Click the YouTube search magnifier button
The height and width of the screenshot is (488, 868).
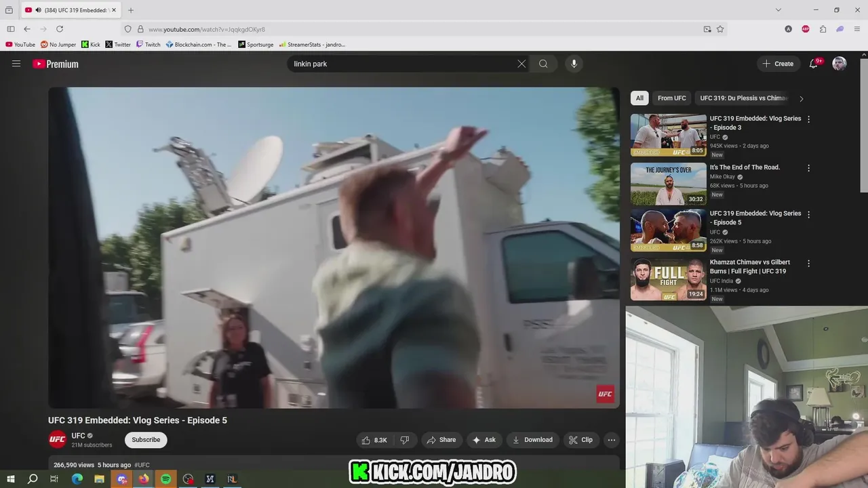pos(543,64)
